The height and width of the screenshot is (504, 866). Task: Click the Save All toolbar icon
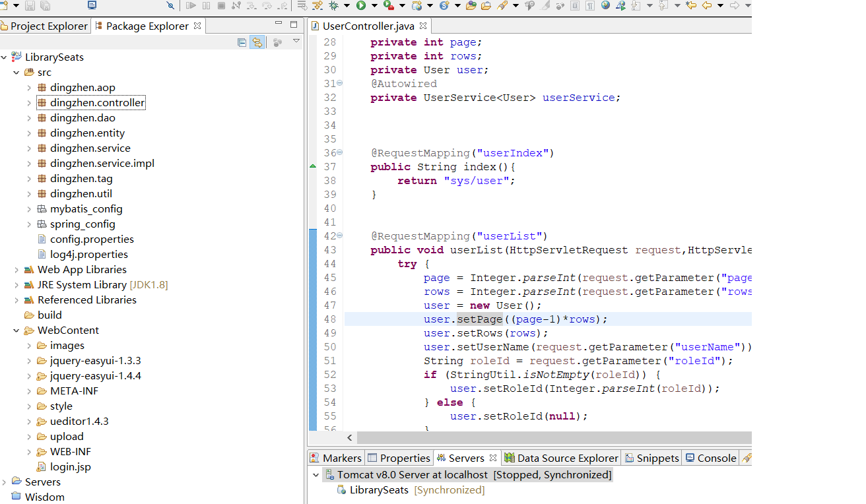pos(45,5)
